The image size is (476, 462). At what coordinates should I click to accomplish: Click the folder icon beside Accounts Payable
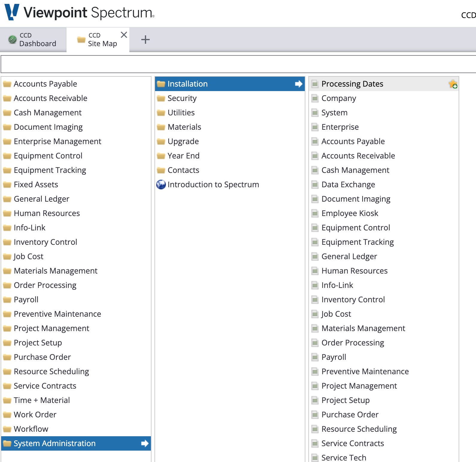click(x=7, y=84)
